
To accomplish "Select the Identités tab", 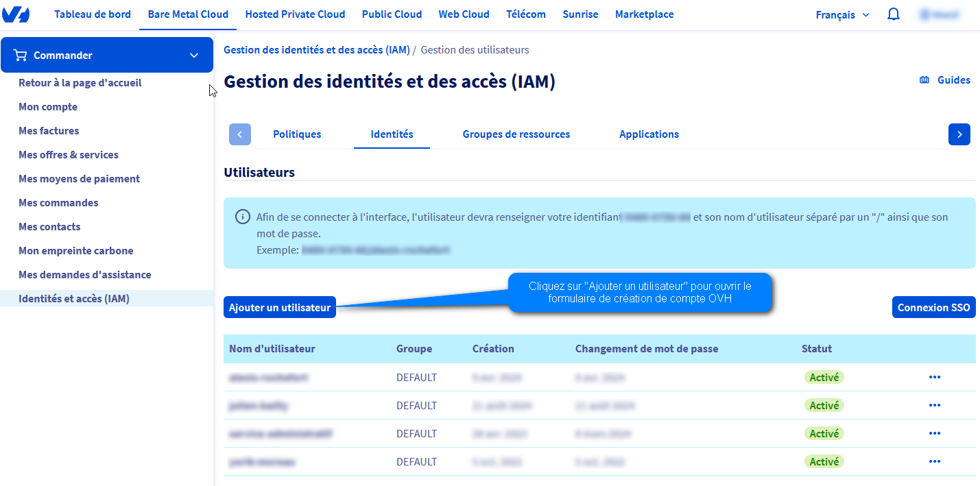I will 392,134.
